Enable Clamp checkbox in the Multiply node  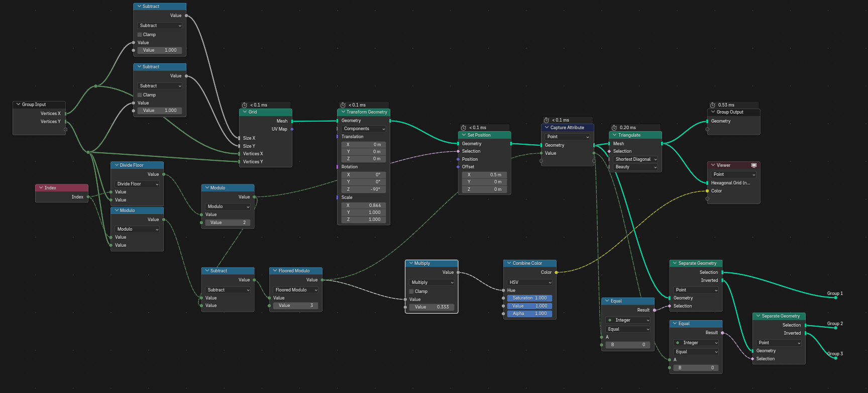(411, 291)
